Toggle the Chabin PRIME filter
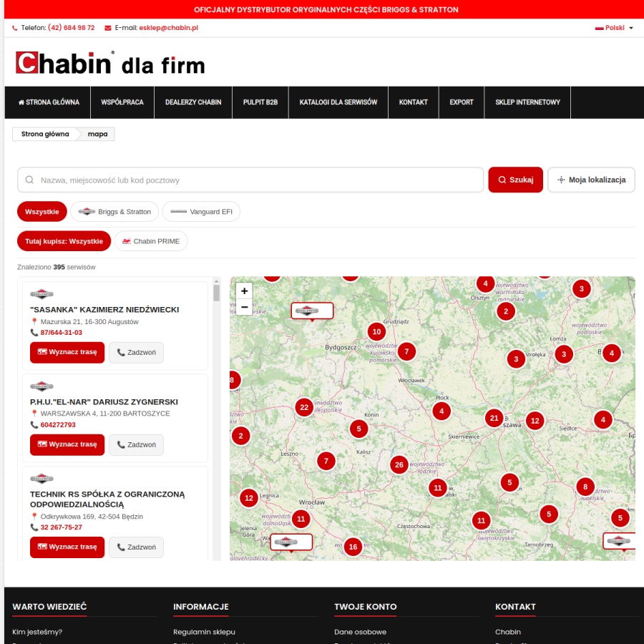This screenshot has width=644, height=644. pyautogui.click(x=151, y=241)
